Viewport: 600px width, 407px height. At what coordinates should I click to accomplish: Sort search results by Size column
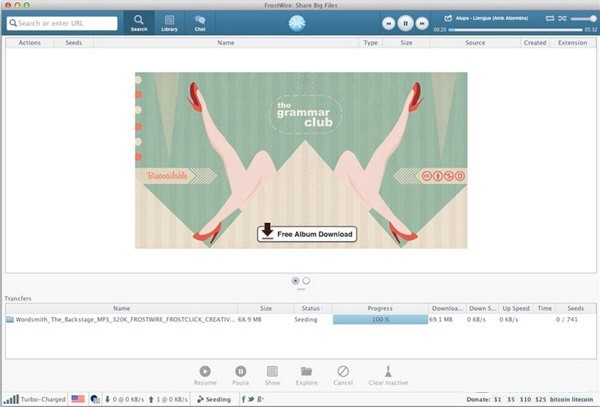406,42
